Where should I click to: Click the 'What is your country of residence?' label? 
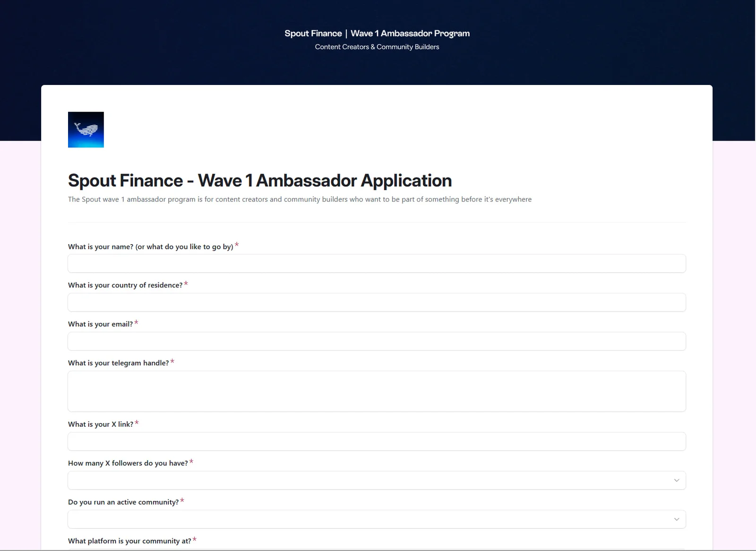[x=125, y=285]
